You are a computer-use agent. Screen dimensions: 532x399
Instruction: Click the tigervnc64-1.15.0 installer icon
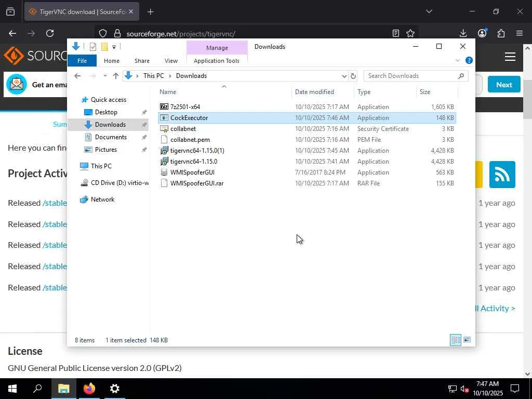point(164,161)
